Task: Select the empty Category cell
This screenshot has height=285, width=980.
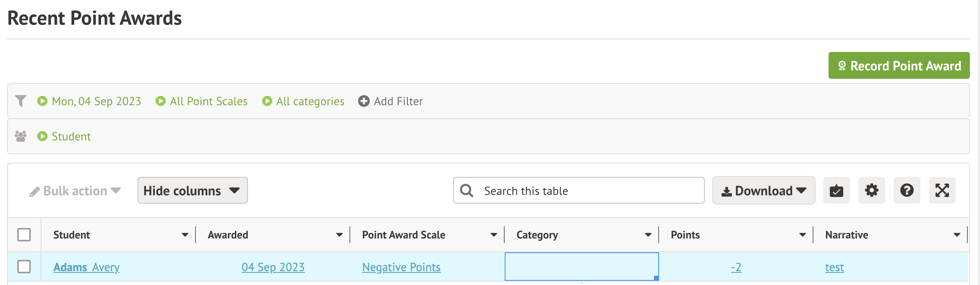Action: (x=581, y=267)
